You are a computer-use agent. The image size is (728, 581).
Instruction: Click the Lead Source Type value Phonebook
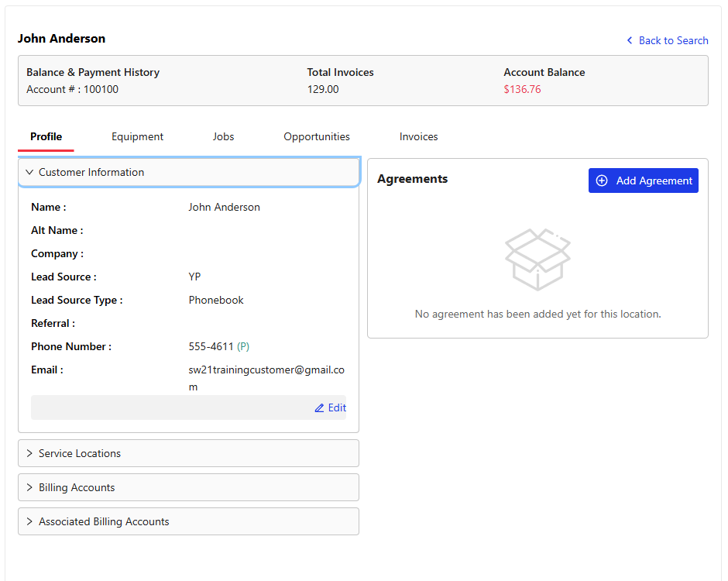(x=216, y=300)
